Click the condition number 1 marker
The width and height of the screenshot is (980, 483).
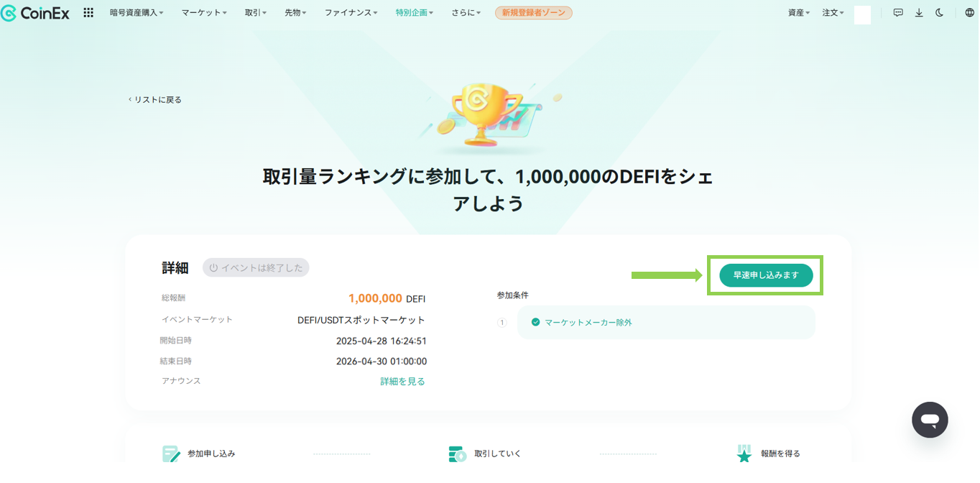[502, 323]
